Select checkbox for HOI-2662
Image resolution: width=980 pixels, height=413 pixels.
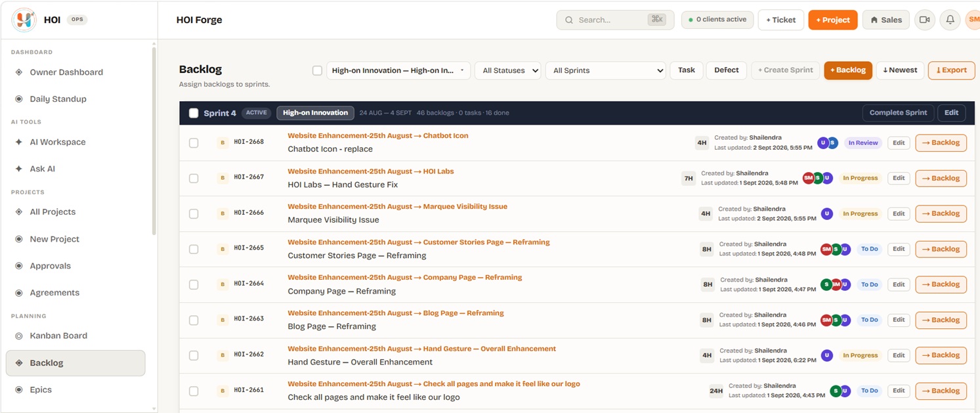pyautogui.click(x=194, y=355)
